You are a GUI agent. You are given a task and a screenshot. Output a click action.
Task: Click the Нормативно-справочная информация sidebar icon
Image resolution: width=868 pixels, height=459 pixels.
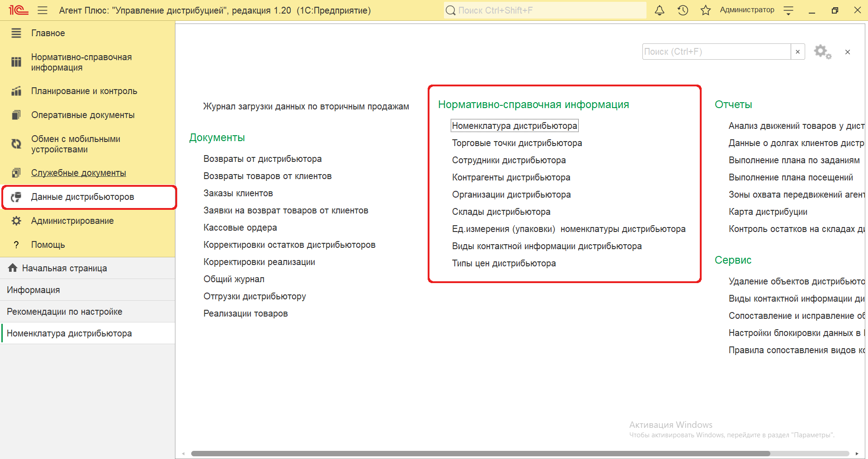tap(16, 62)
